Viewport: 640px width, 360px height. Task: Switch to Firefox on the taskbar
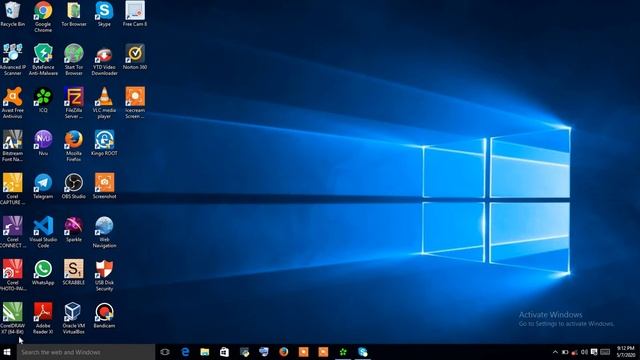pyautogui.click(x=284, y=352)
